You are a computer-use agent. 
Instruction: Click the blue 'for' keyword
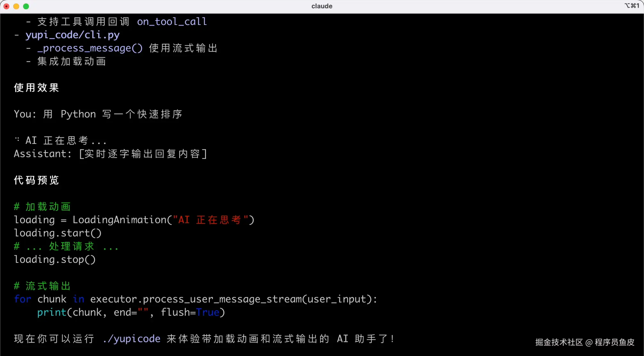coord(22,299)
